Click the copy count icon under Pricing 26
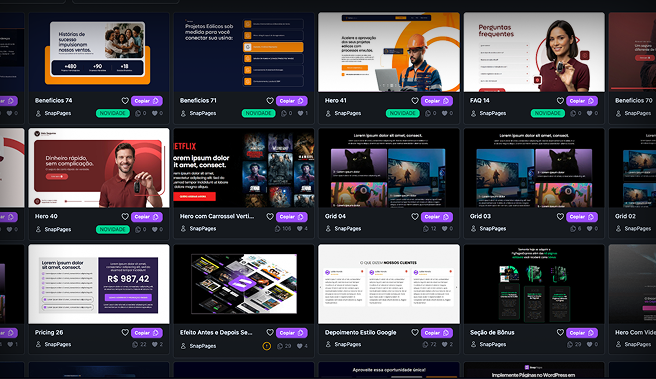Screen dimensions: 656x379 point(135,345)
